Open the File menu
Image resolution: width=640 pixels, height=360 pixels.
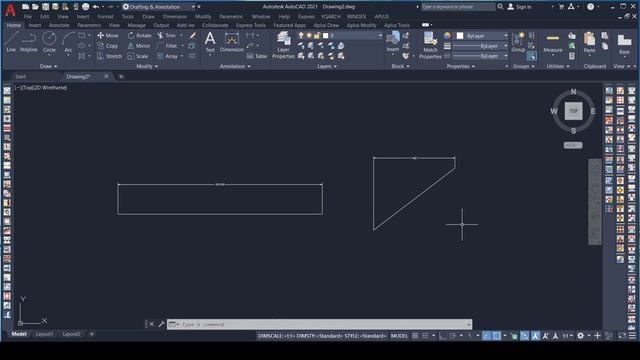[x=27, y=17]
